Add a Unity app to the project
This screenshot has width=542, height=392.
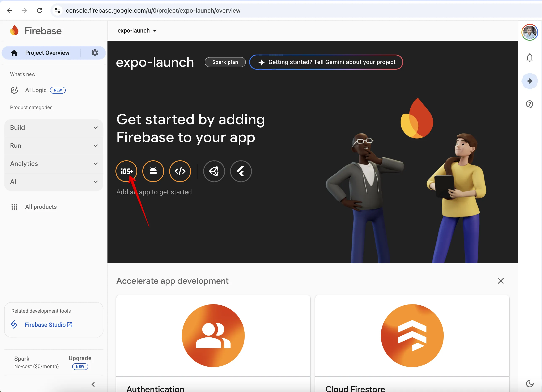point(214,171)
